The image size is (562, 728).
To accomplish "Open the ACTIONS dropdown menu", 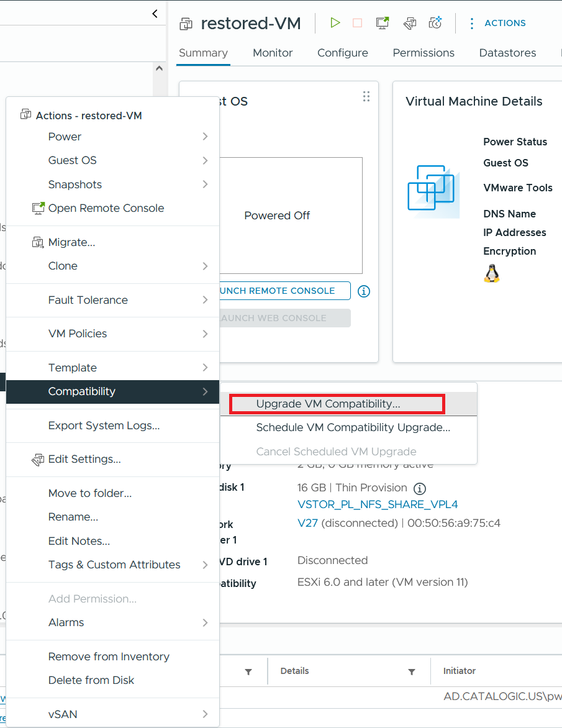I will [x=497, y=23].
